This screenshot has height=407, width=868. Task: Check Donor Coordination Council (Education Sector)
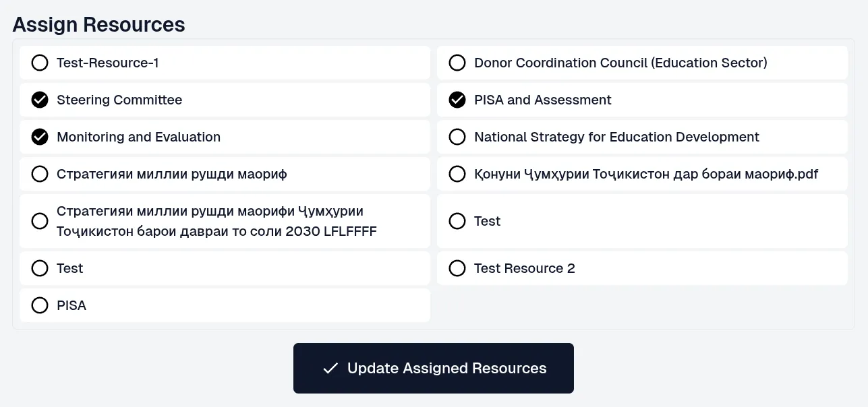pyautogui.click(x=457, y=63)
